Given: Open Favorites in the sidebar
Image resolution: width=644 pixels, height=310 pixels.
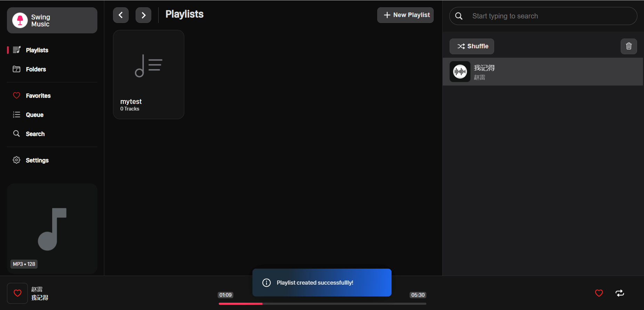Looking at the screenshot, I should [38, 96].
